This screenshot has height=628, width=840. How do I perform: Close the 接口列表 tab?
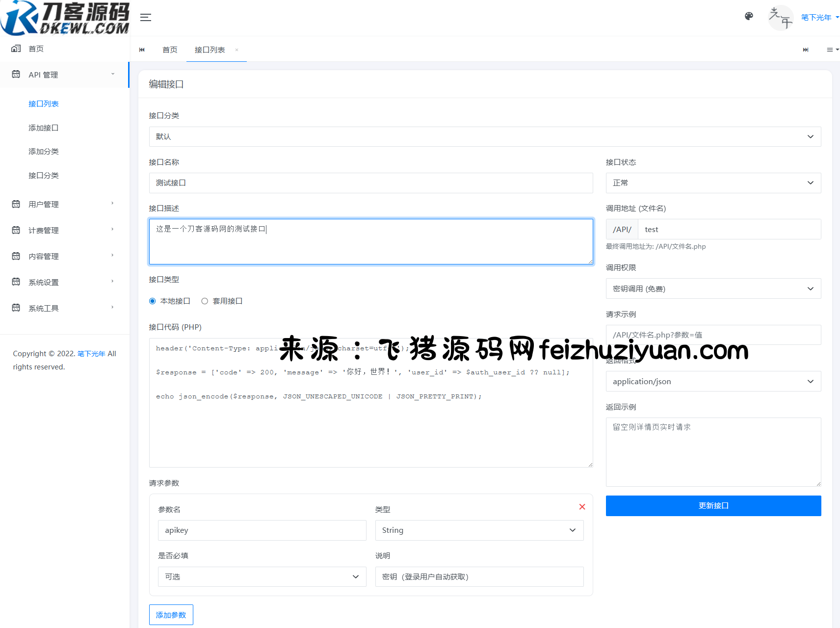[236, 50]
